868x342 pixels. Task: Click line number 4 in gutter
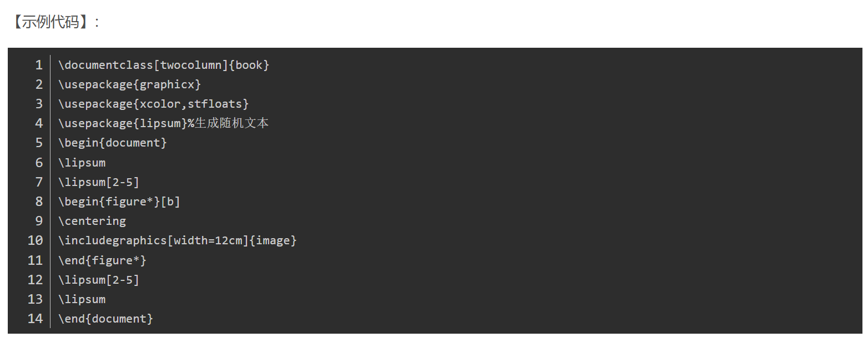39,123
